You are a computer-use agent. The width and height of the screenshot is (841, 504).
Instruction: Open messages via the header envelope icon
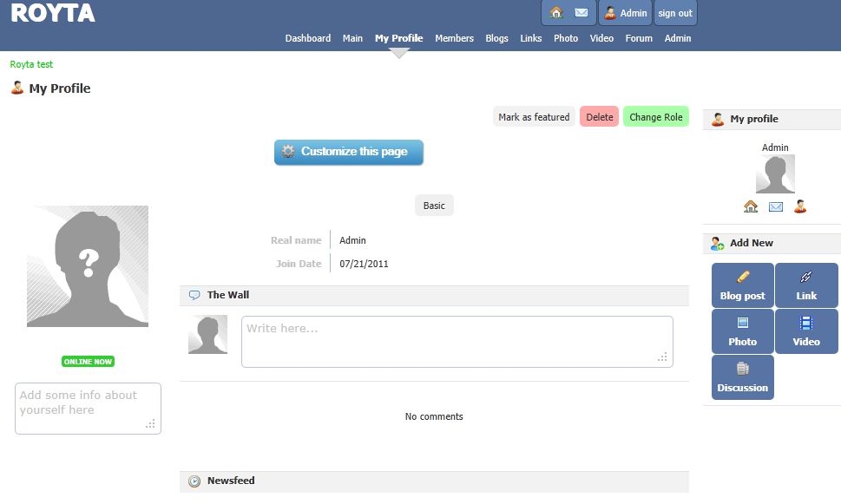tap(581, 13)
